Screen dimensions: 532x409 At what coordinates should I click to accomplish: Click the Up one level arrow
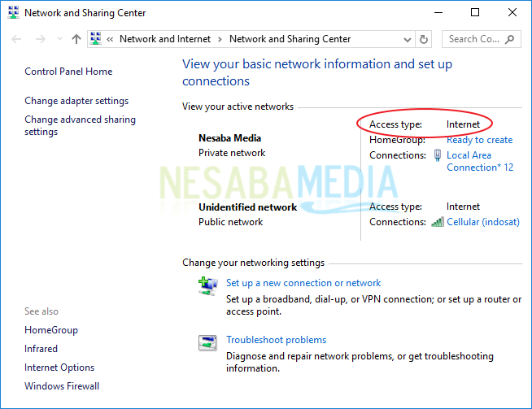(76, 39)
